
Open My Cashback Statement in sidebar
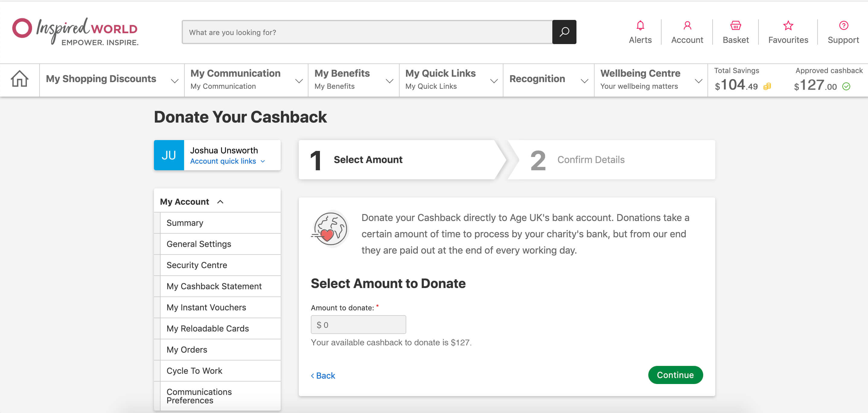point(214,286)
